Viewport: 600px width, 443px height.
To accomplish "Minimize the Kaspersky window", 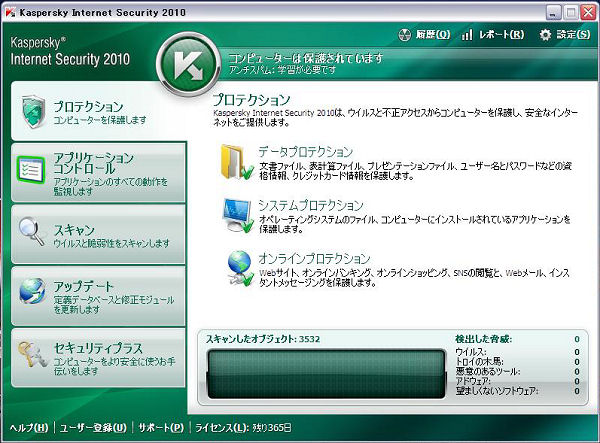I will coord(553,13).
